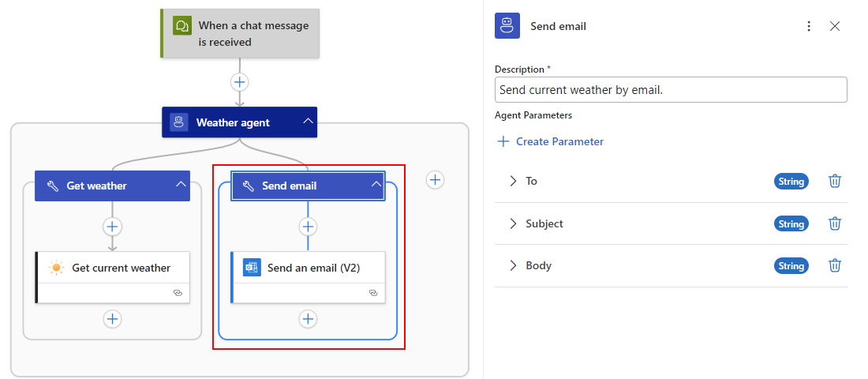Click the Agent Parameters label
Viewport: 868px width, 379px height.
coord(533,115)
